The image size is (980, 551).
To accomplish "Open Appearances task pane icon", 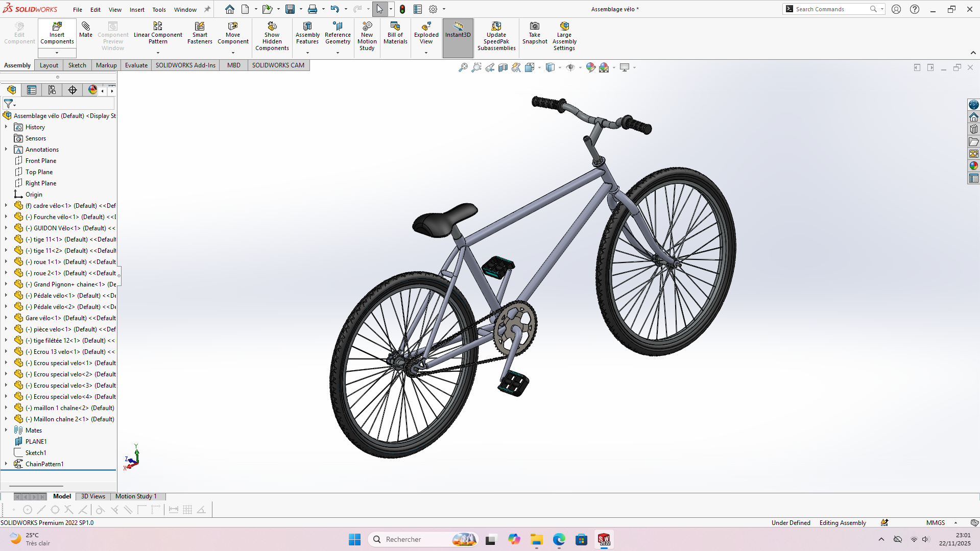I will tap(973, 165).
